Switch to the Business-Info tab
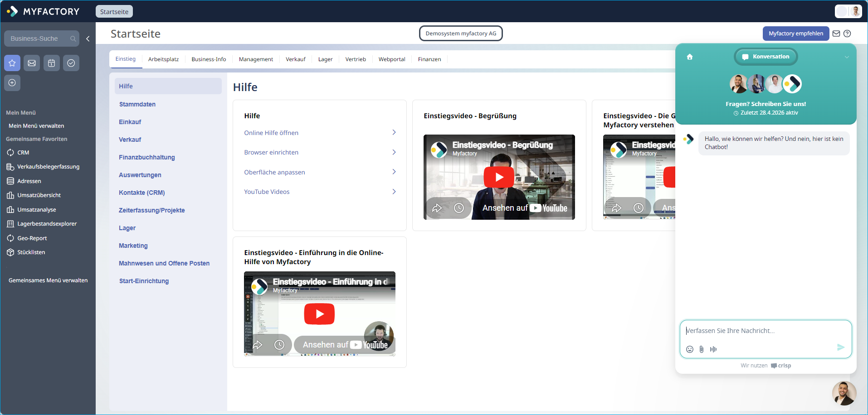868x415 pixels. [x=209, y=59]
